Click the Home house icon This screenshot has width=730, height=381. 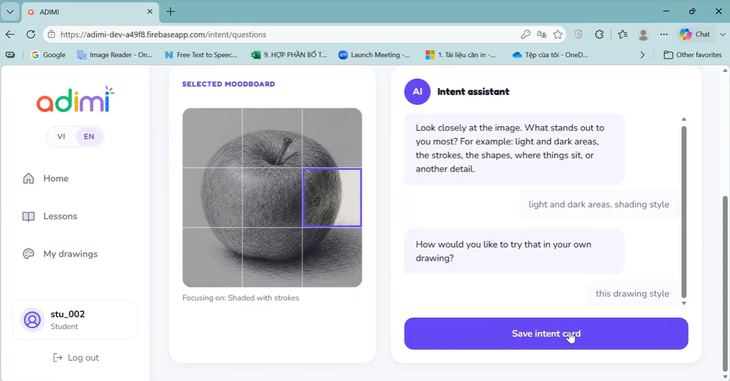pos(28,178)
